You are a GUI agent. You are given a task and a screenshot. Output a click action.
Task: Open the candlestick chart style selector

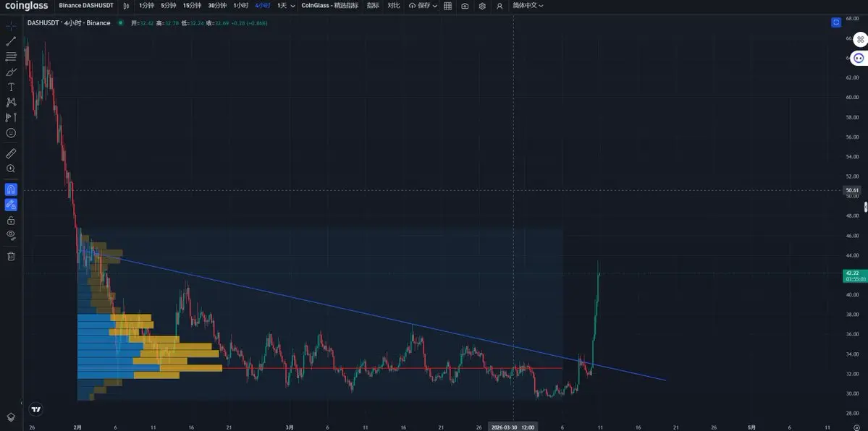pyautogui.click(x=126, y=6)
